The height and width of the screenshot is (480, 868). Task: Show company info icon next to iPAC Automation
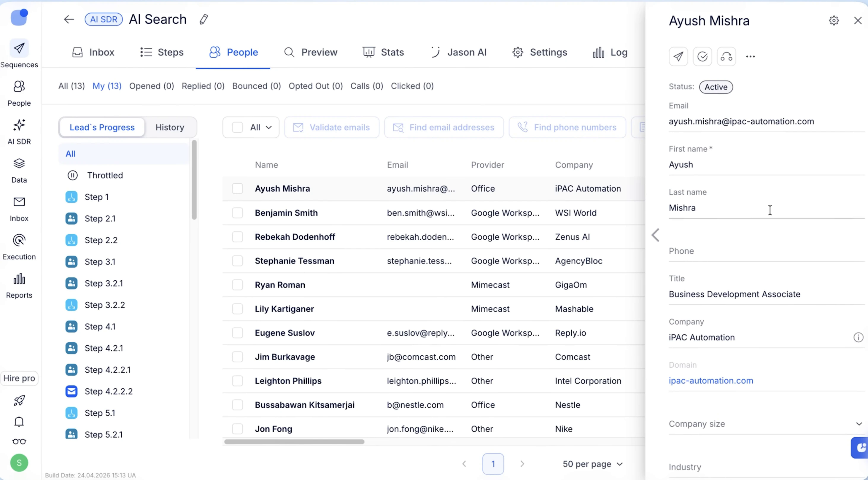tap(858, 337)
